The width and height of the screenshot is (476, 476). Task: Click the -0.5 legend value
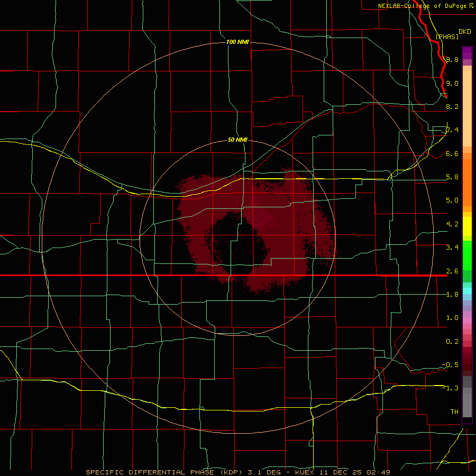[450, 365]
